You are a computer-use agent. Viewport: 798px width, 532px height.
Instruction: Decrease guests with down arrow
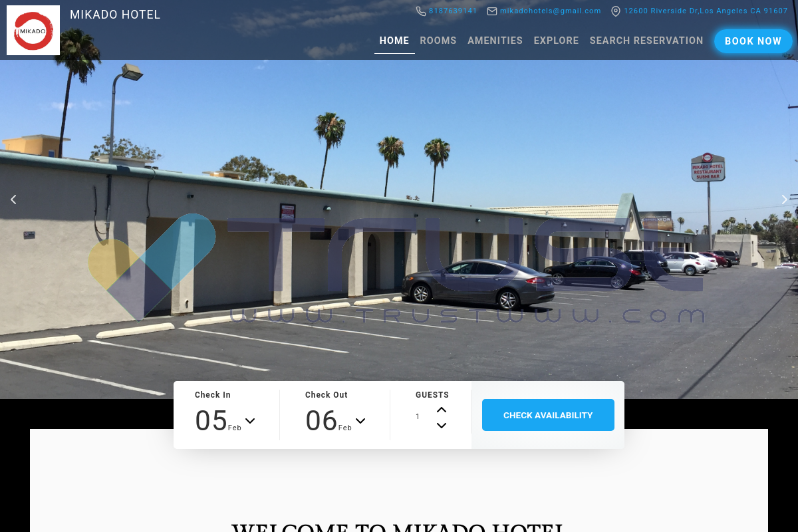442,426
